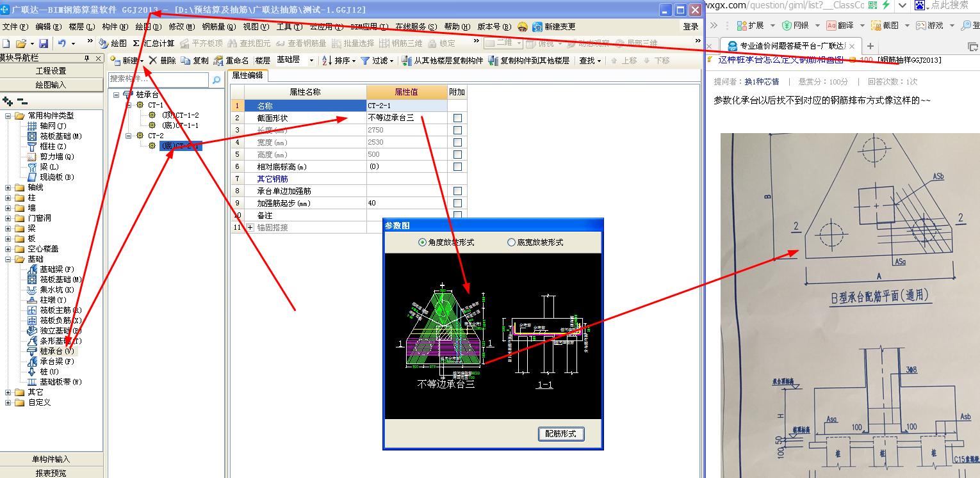Click 绘图 drawing toolbar button
The width and height of the screenshot is (980, 478).
(x=113, y=44)
